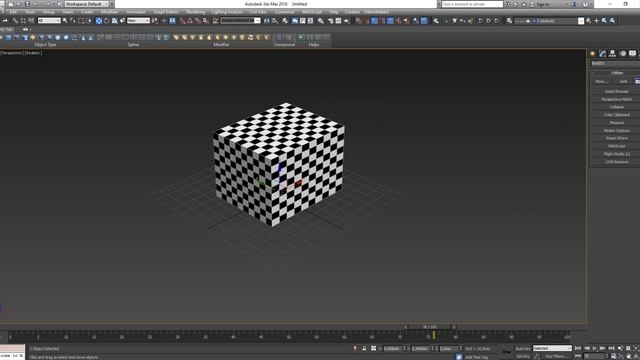Open the Rendering menu
The image size is (640, 360).
click(x=196, y=12)
